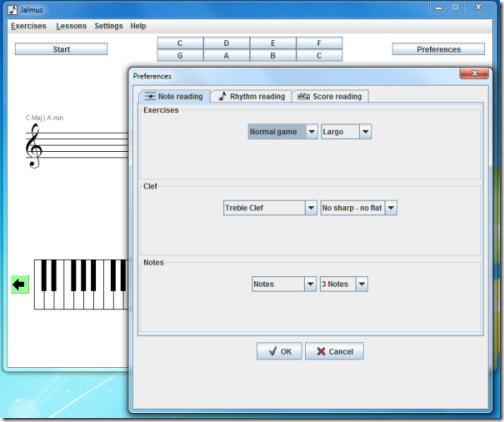Click the Jalmus app icon in title bar

pos(13,10)
